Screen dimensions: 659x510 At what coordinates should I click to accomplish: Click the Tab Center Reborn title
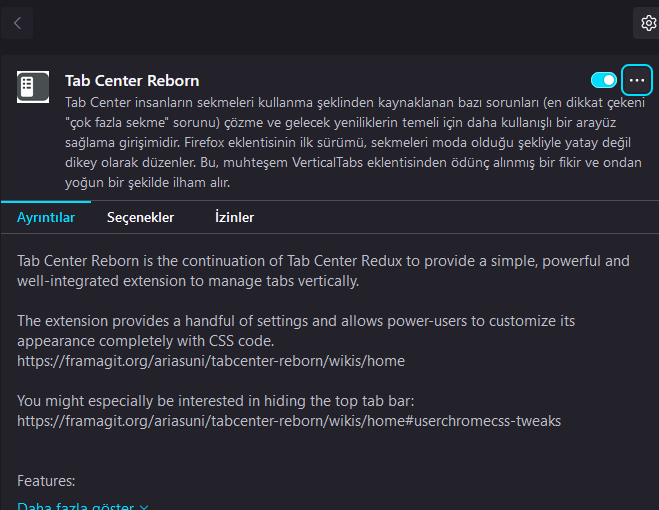coord(132,81)
